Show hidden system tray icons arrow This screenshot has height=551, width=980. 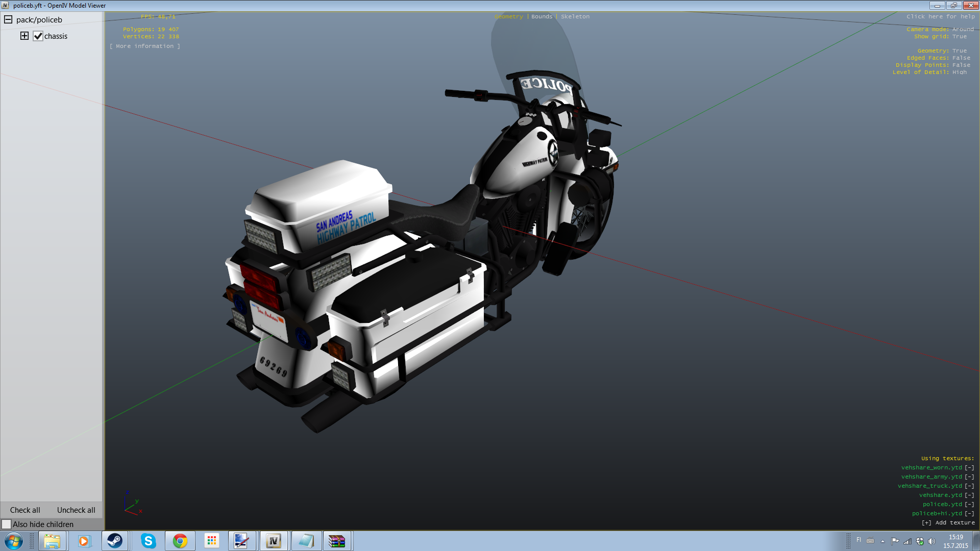(883, 541)
